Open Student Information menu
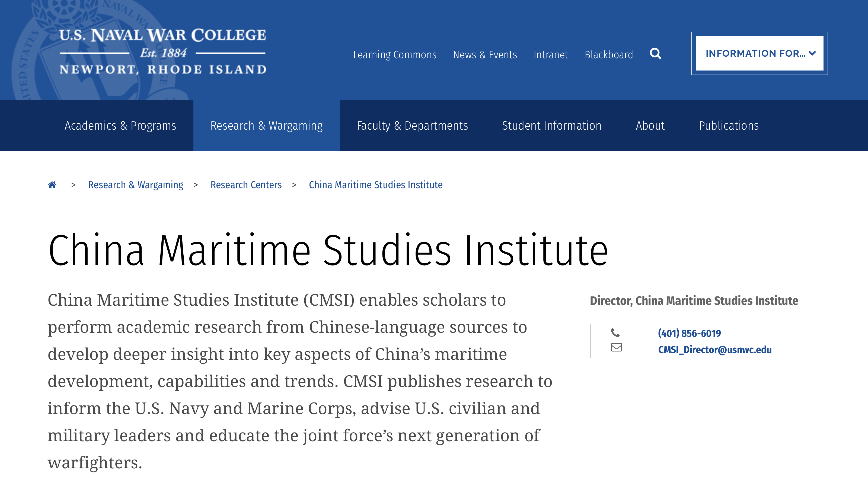The height and width of the screenshot is (486, 868). click(552, 125)
